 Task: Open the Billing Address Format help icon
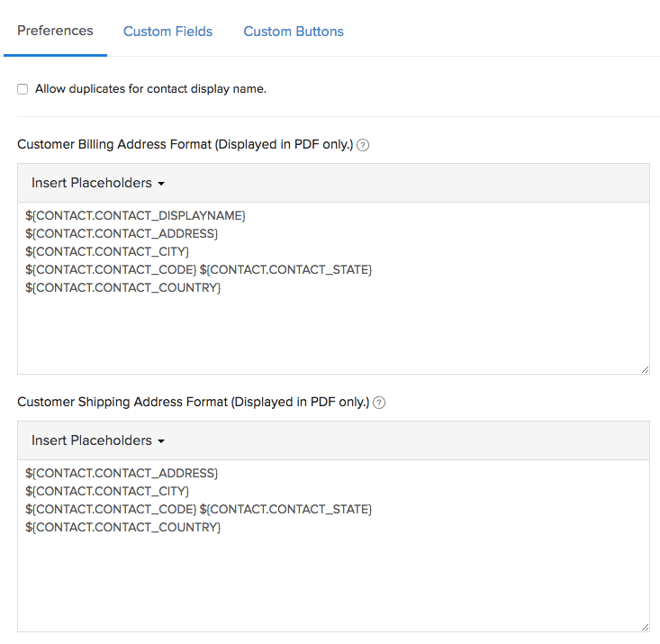tap(363, 145)
